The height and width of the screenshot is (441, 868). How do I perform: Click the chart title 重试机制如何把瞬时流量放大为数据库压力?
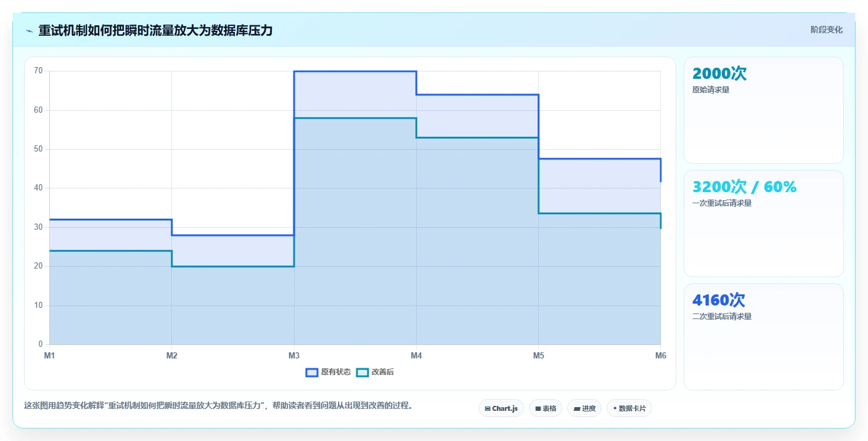point(155,30)
